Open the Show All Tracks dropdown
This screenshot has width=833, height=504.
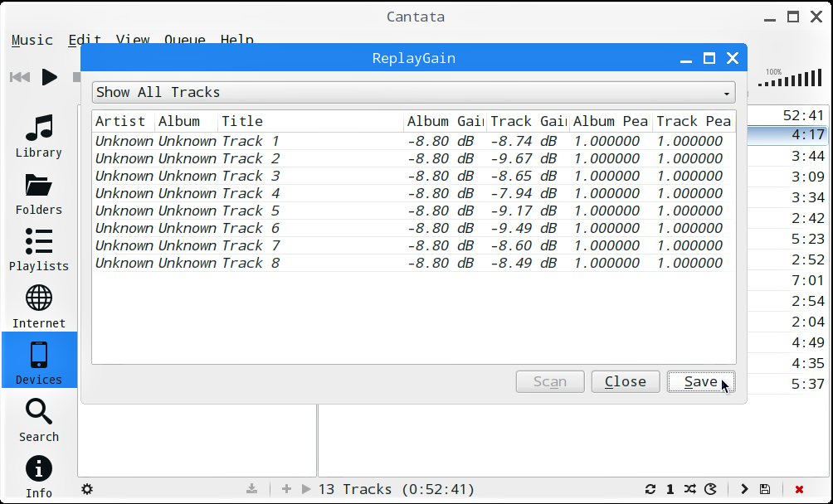pos(413,92)
